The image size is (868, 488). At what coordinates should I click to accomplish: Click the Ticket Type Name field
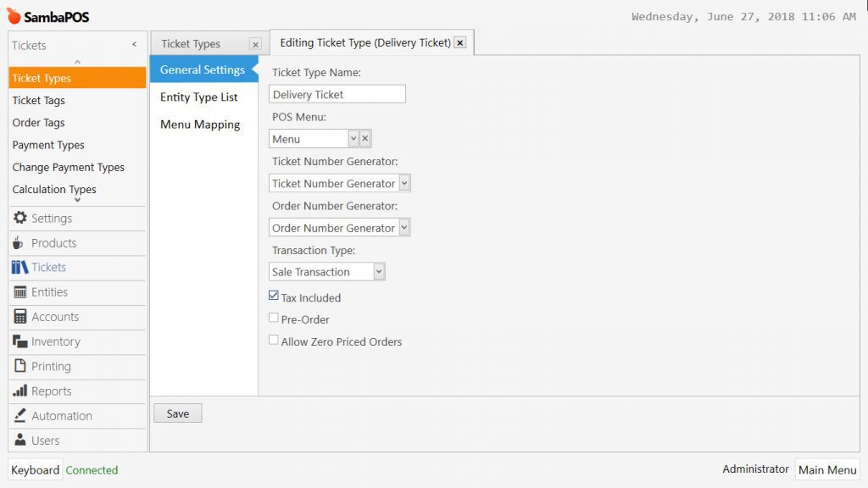click(x=337, y=95)
